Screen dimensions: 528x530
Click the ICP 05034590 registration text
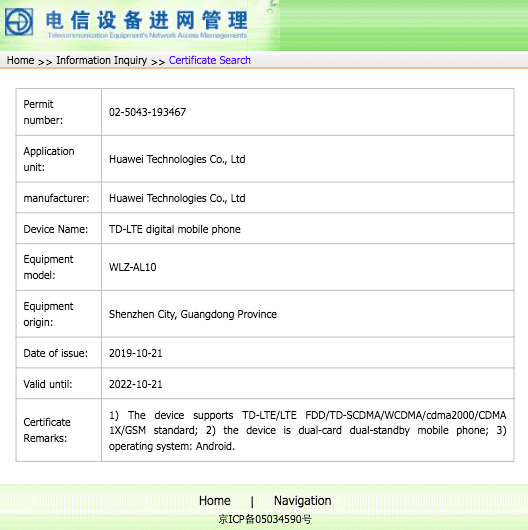265,519
